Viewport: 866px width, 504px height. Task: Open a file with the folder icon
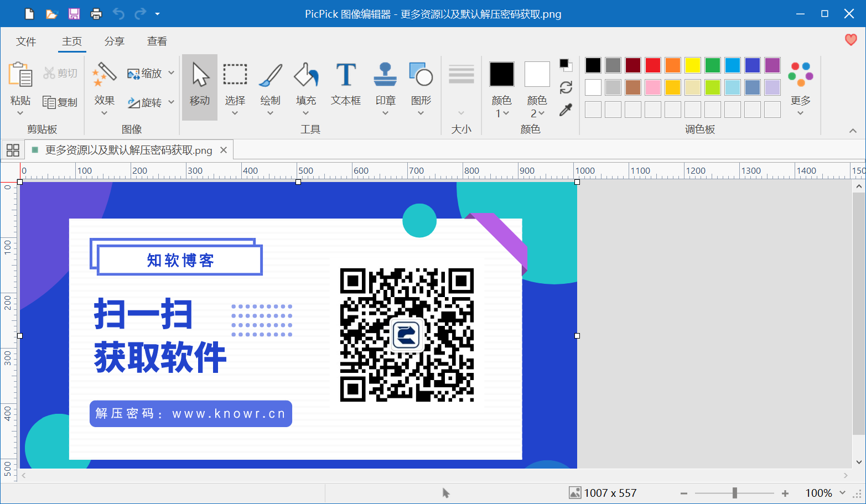click(51, 14)
